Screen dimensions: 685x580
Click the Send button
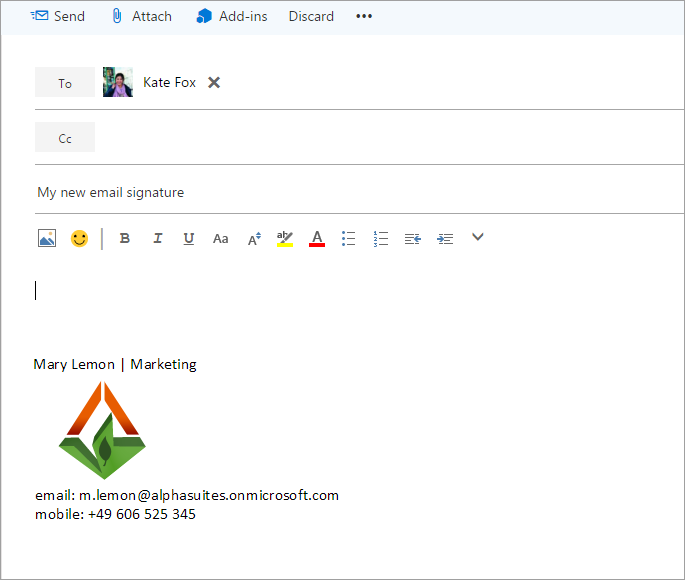[58, 16]
